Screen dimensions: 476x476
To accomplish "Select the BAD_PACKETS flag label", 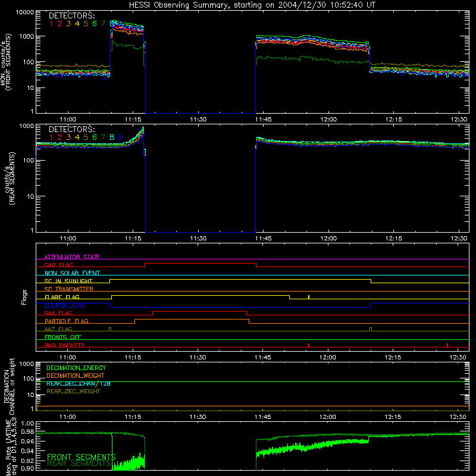I will (65, 345).
